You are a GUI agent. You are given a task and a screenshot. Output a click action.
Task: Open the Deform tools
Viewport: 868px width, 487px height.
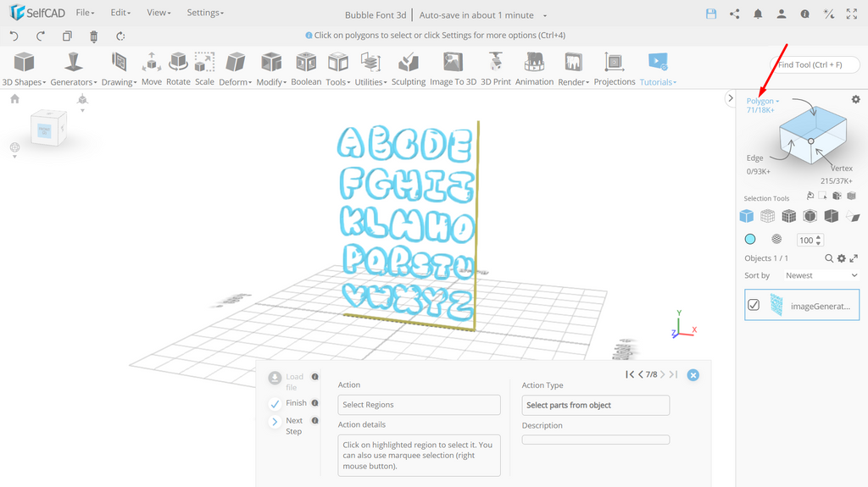click(236, 69)
